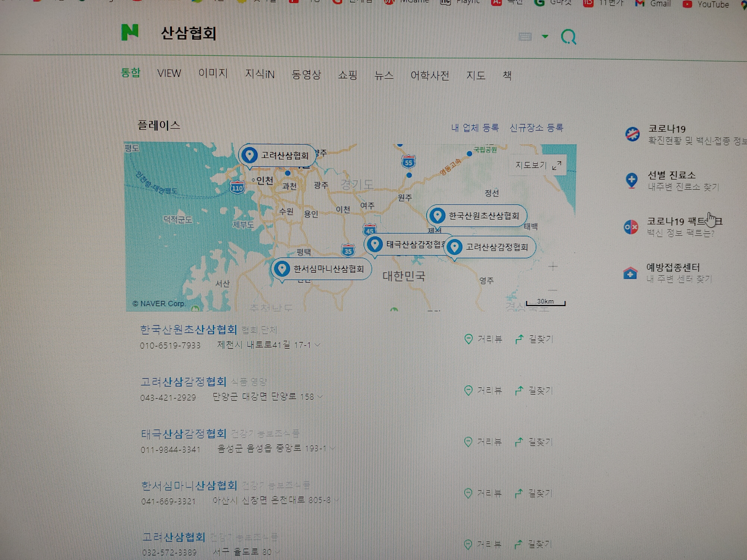Click the green magnifier search icon
Viewport: 747px width, 560px height.
[568, 36]
